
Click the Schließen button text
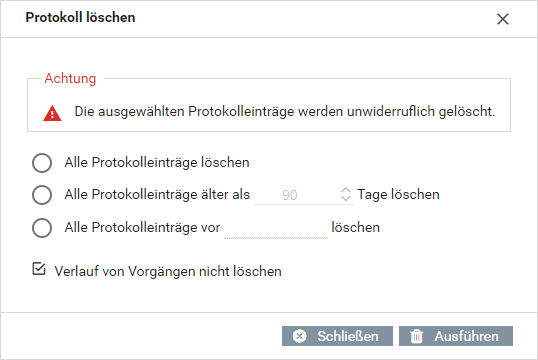point(348,336)
